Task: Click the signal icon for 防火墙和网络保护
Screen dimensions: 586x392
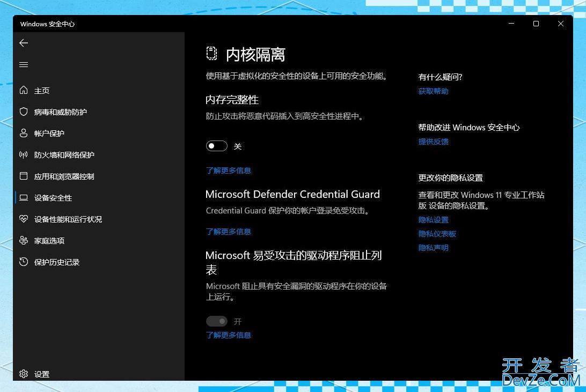Action: 24,154
